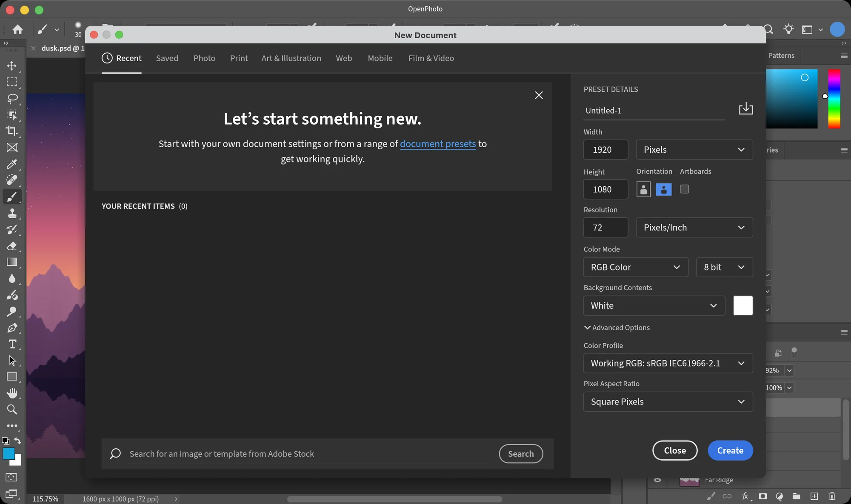
Task: Select the Eraser tool
Action: click(x=12, y=246)
